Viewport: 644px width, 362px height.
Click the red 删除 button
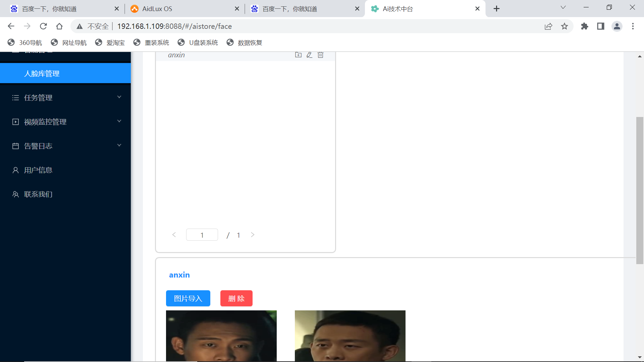tap(236, 298)
